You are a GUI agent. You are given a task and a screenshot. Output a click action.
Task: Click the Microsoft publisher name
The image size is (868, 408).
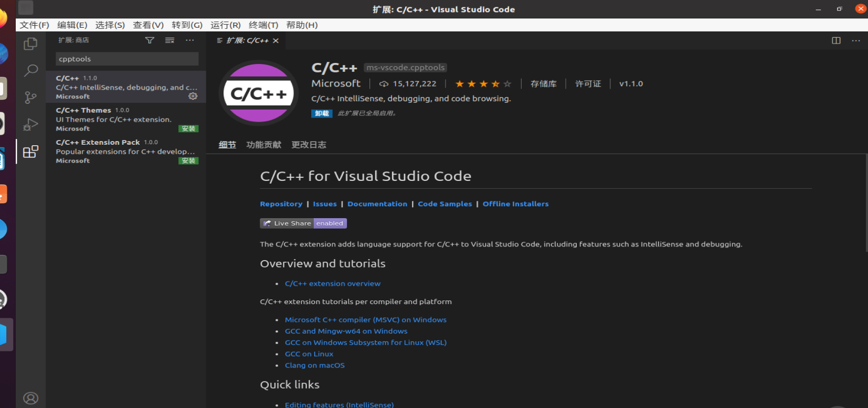[x=336, y=83]
